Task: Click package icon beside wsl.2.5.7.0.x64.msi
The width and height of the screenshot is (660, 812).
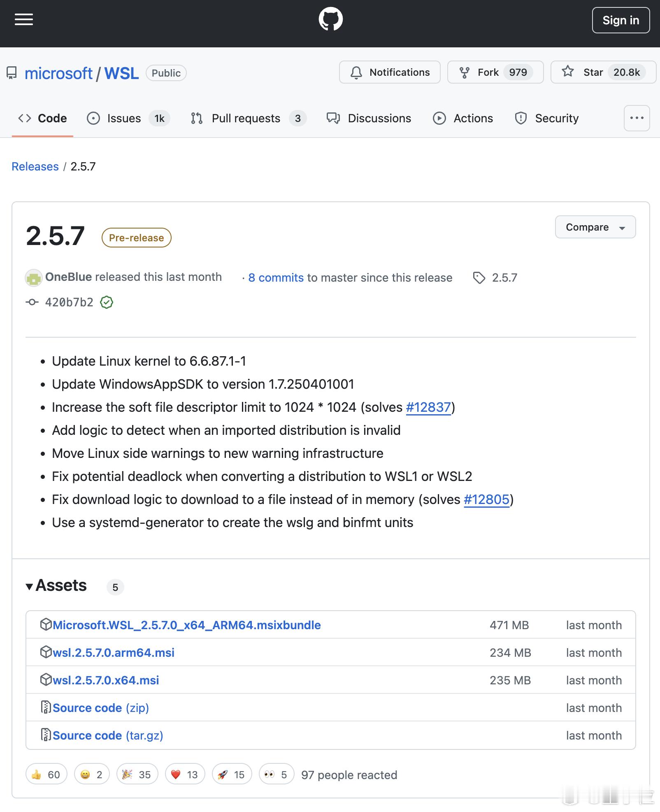Action: pyautogui.click(x=46, y=679)
